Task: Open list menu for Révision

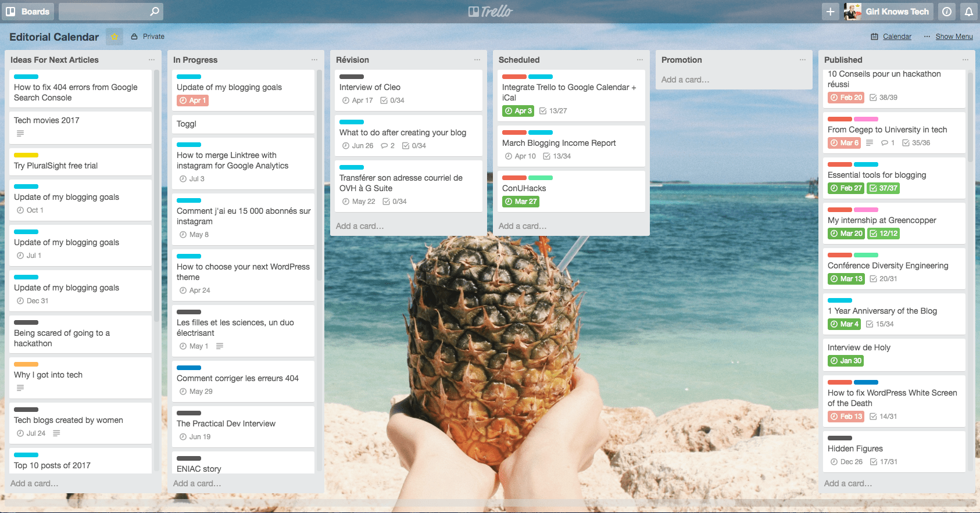Action: 477,60
